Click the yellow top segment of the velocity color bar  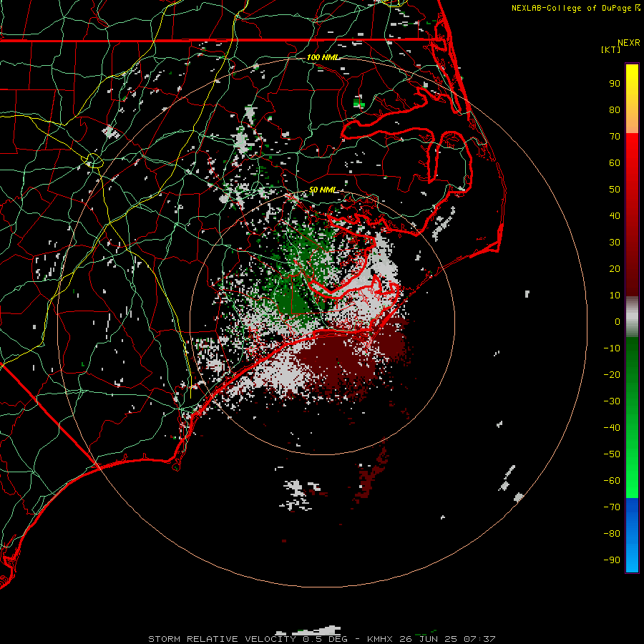(x=632, y=98)
